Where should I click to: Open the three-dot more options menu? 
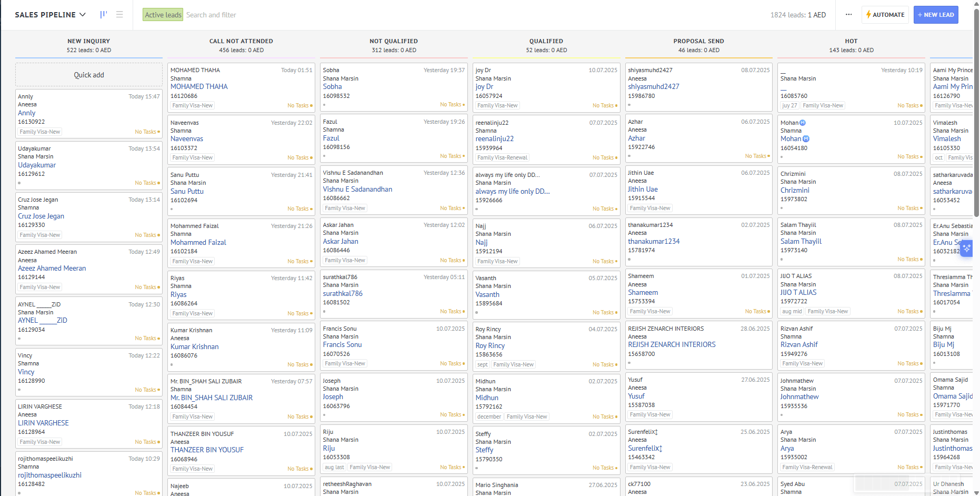(848, 15)
